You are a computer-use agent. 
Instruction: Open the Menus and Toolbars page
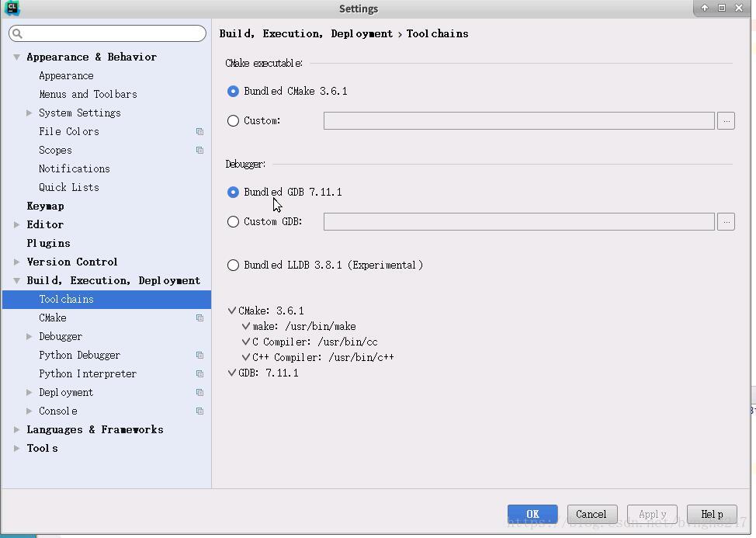[88, 94]
